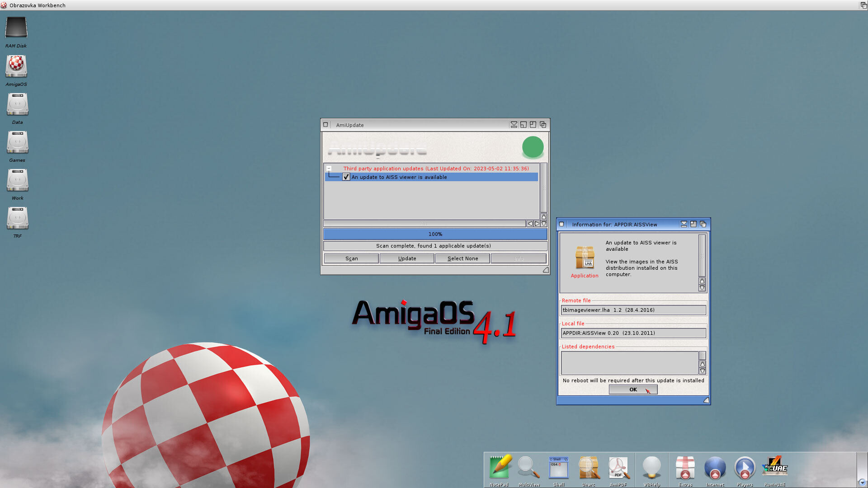Click the WBHelp lightbulb icon

click(x=651, y=468)
